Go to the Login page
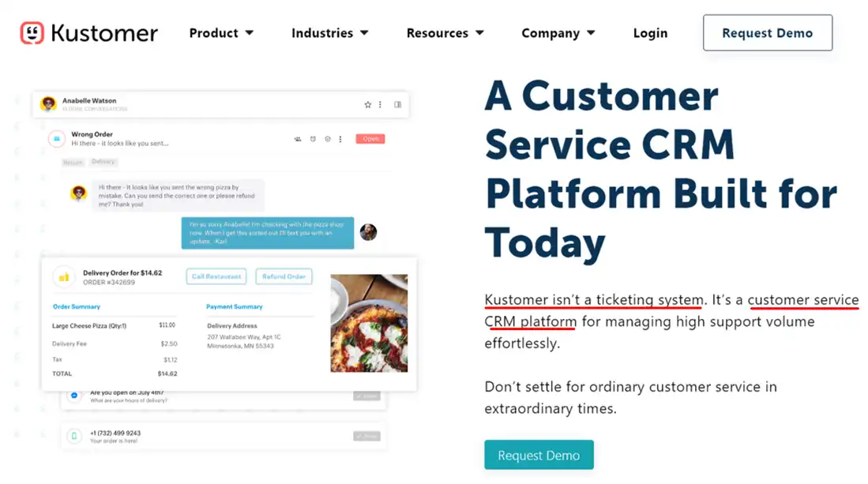Viewport: 868px width, 484px height. tap(651, 33)
